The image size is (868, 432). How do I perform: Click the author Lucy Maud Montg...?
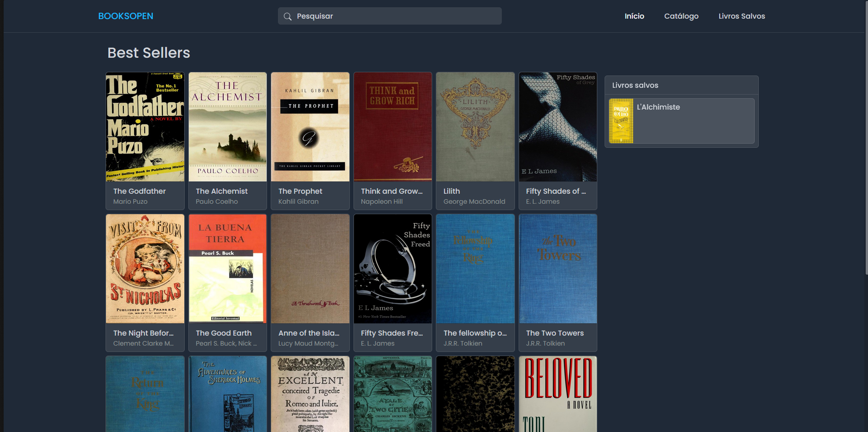(x=308, y=343)
